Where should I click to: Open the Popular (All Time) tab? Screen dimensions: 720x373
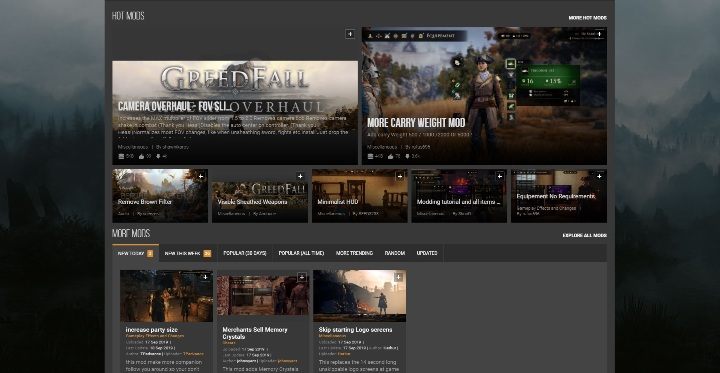[x=301, y=253]
